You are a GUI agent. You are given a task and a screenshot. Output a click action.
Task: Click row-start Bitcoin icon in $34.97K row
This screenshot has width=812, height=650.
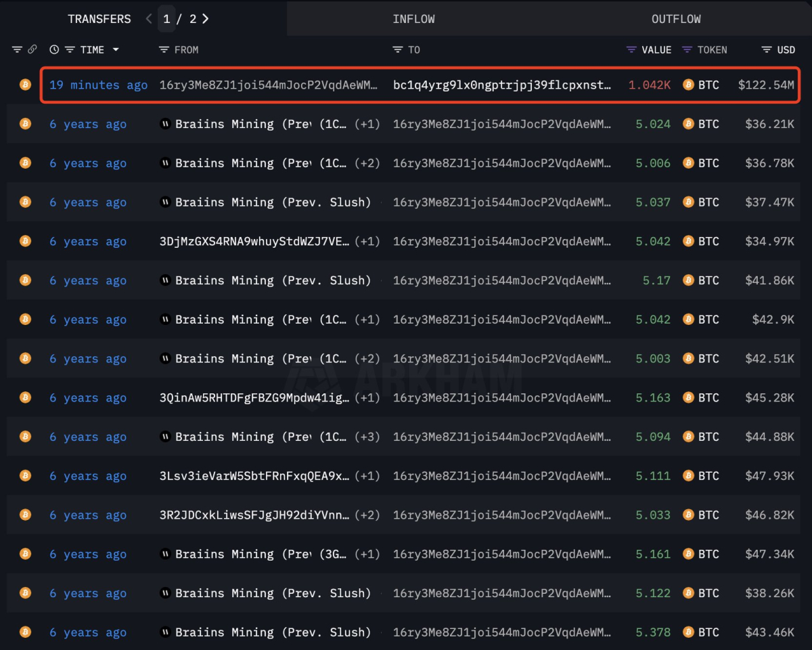pos(25,241)
